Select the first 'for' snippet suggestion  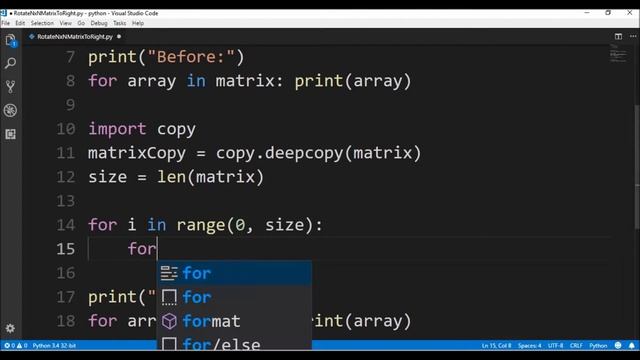tap(234, 273)
